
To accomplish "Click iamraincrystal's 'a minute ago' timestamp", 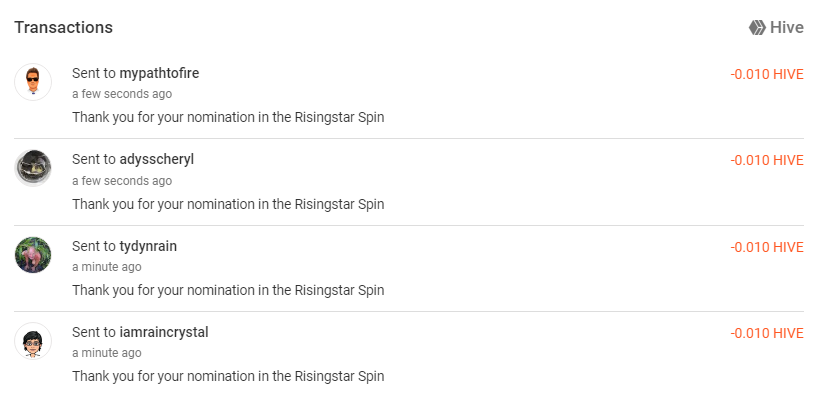I will pyautogui.click(x=107, y=353).
